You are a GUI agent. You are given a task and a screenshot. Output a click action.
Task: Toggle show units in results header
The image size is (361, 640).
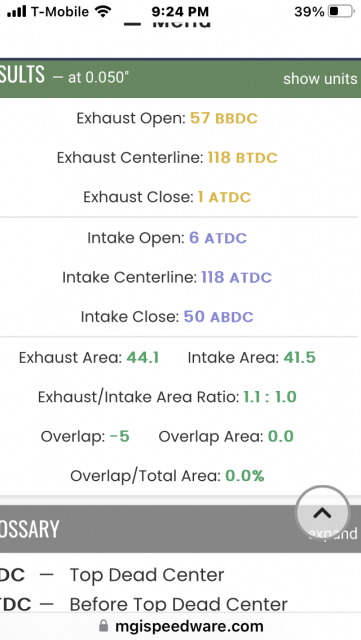tap(320, 78)
